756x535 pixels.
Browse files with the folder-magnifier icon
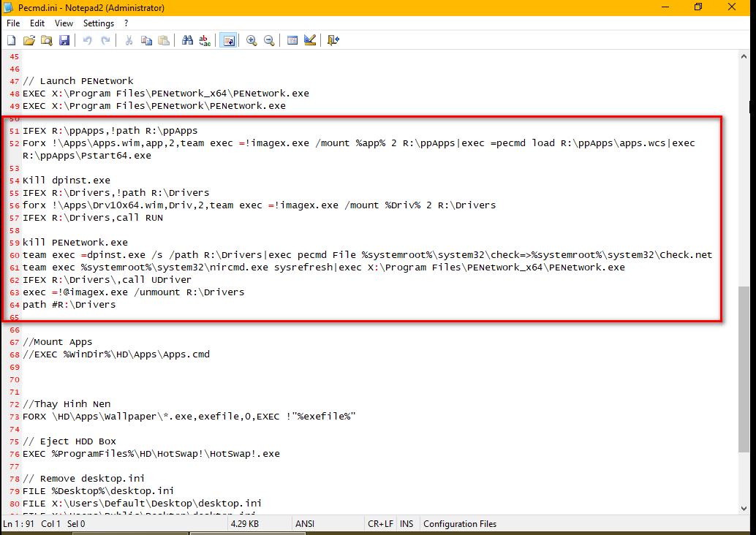[46, 40]
